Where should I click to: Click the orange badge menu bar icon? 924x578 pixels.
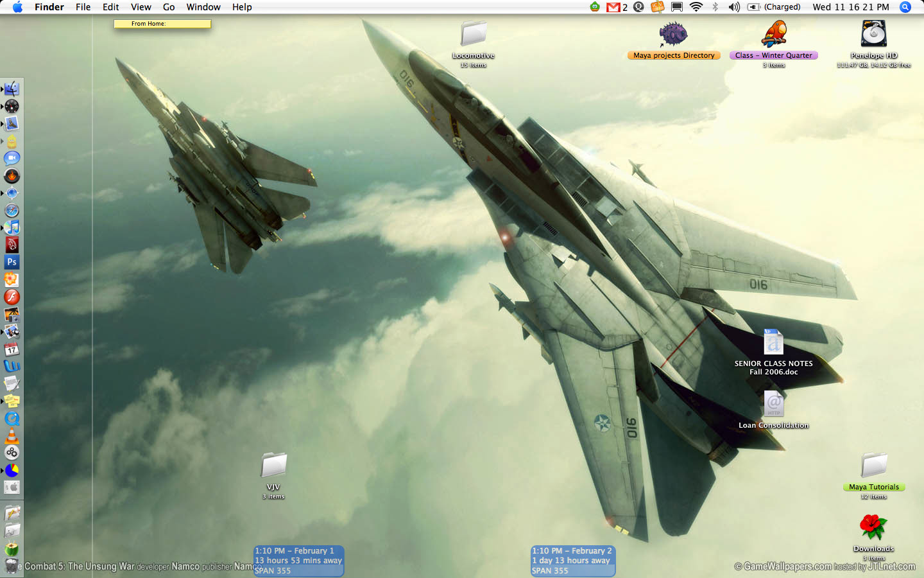point(657,7)
